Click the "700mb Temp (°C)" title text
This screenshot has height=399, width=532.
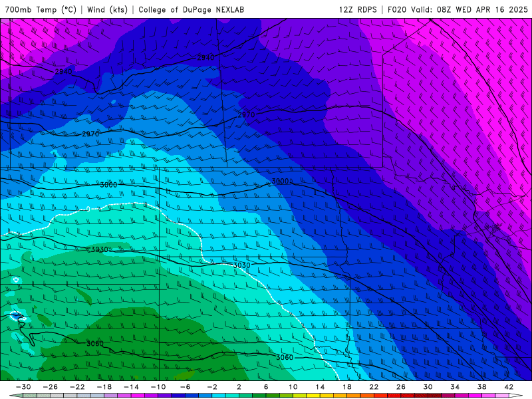41,9
